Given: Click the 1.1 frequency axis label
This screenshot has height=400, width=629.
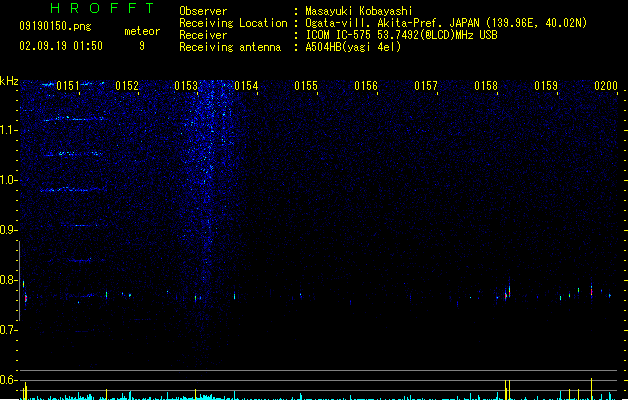Looking at the screenshot, I should coord(8,130).
